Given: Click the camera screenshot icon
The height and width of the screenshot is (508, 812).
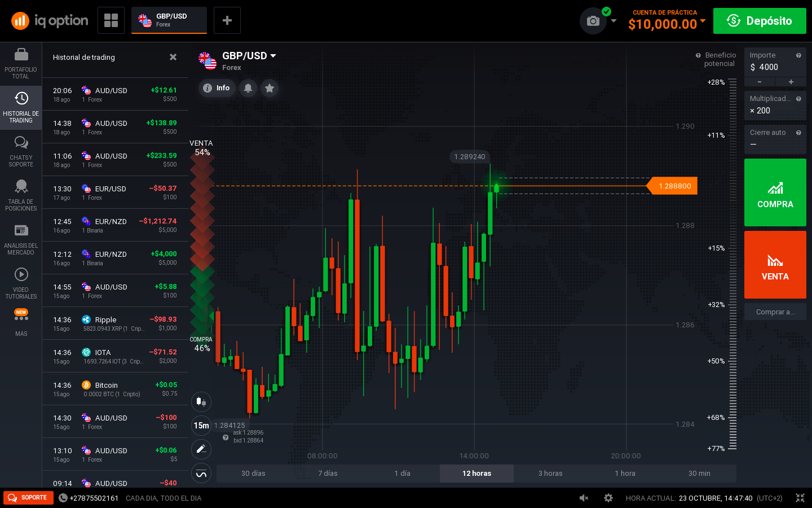Looking at the screenshot, I should [x=593, y=21].
